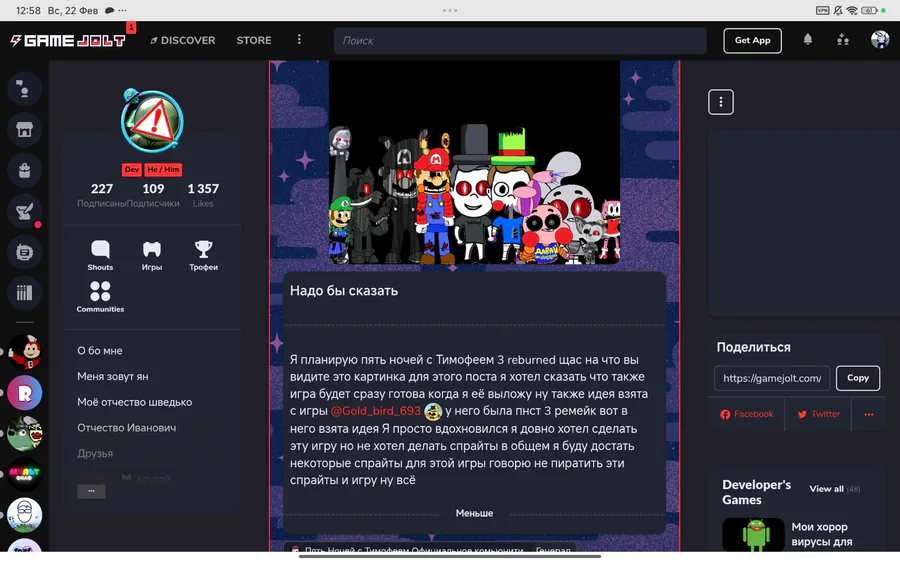This screenshot has height=563, width=900.
Task: Open the top navigation more-options menu
Action: pyautogui.click(x=299, y=39)
